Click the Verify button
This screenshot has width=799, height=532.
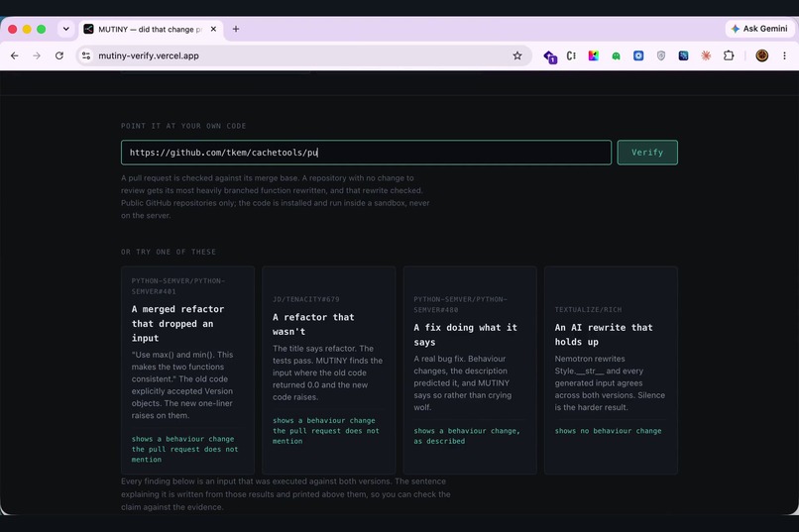pyautogui.click(x=647, y=153)
